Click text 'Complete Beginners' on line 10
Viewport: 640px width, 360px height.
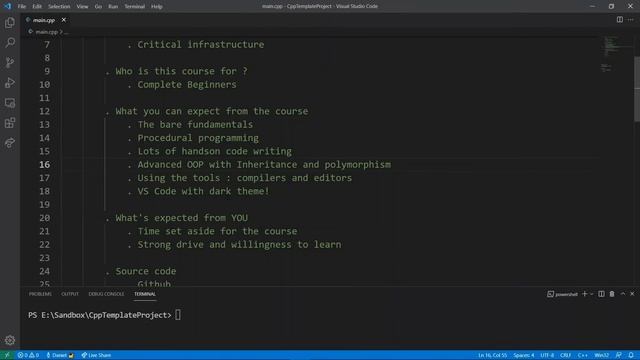tap(187, 84)
